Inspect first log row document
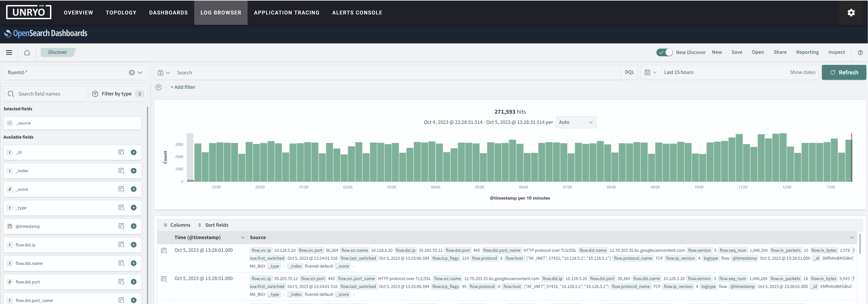868x304 pixels. coord(164,251)
